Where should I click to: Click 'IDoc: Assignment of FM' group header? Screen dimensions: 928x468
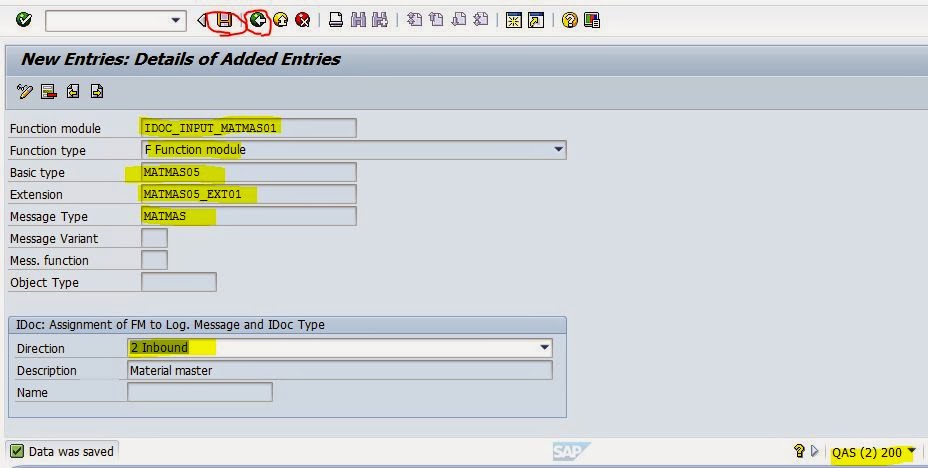(170, 324)
